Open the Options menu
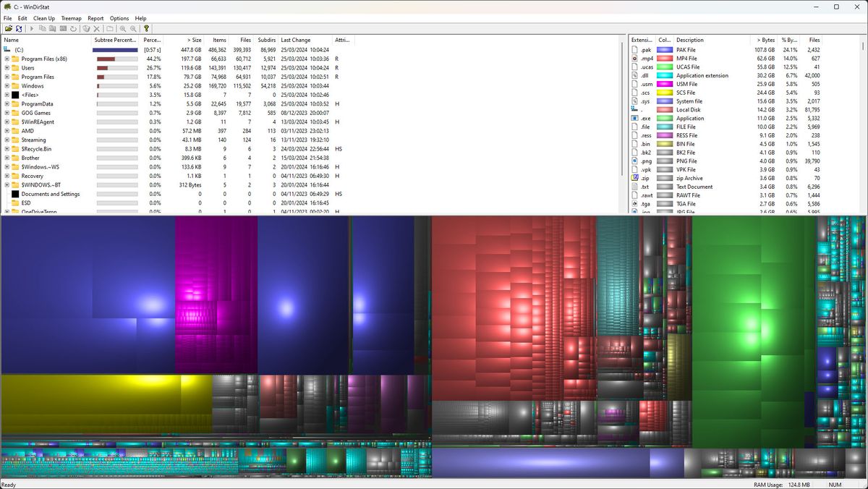The height and width of the screenshot is (489, 868). pyautogui.click(x=119, y=17)
